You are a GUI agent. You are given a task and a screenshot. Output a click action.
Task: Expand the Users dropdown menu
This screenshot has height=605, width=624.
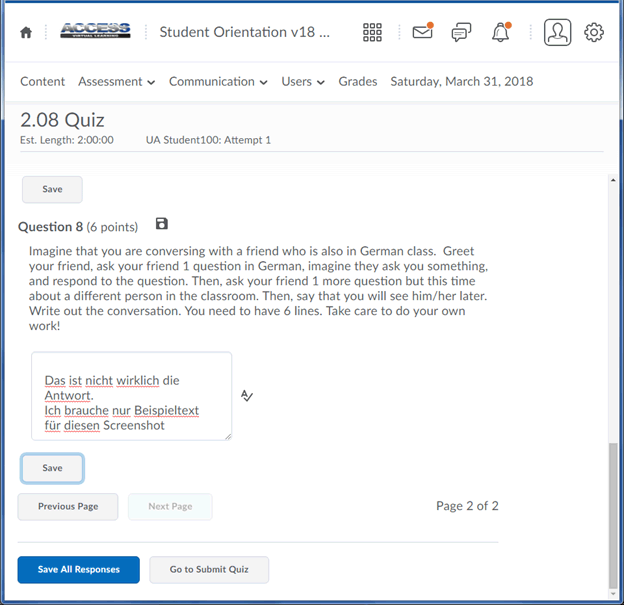tap(302, 82)
